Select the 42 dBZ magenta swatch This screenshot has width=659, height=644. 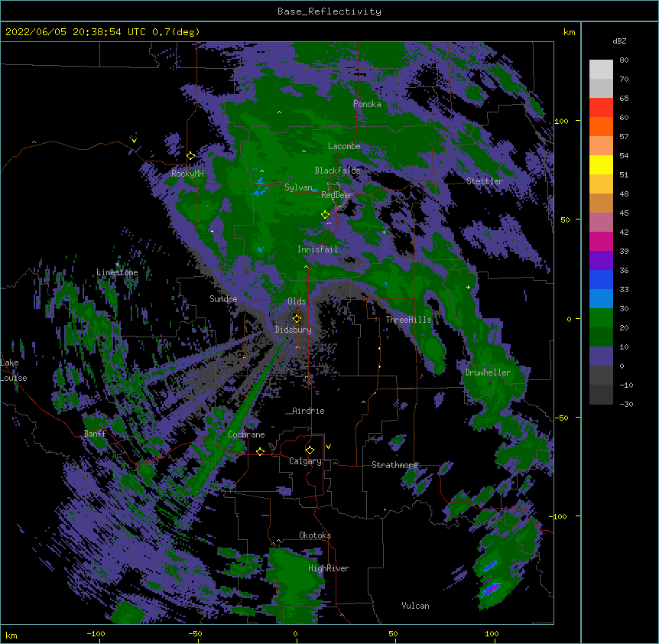pyautogui.click(x=601, y=241)
